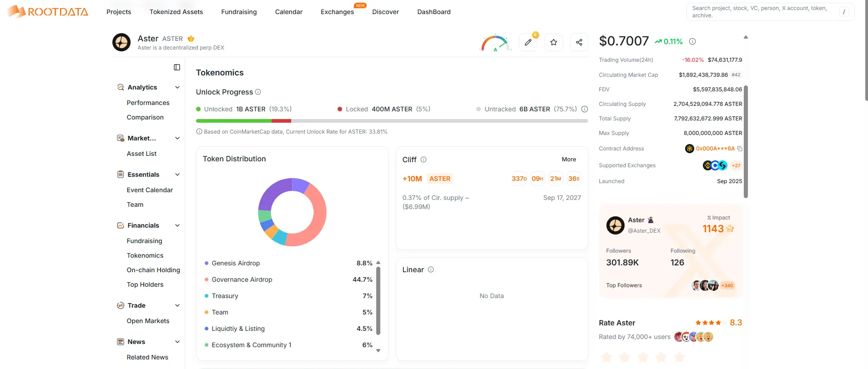This screenshot has width=868, height=369.
Task: Rate Aster with the first empty star
Action: pyautogui.click(x=606, y=357)
